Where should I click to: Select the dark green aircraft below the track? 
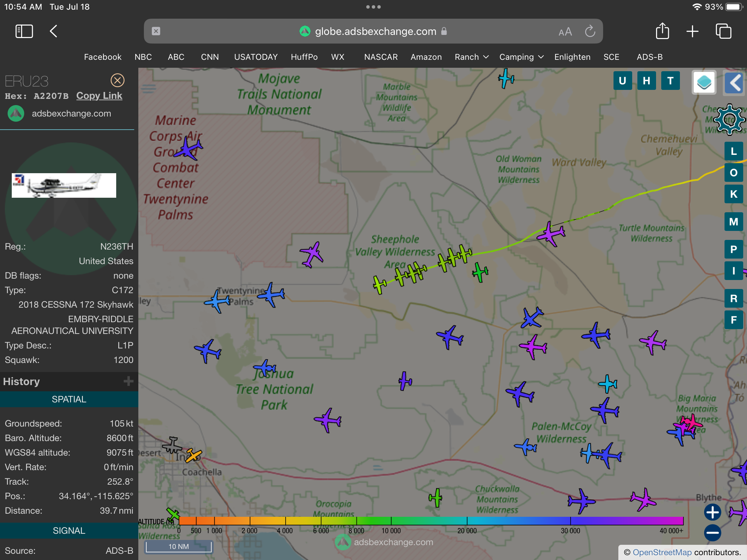pos(480,272)
